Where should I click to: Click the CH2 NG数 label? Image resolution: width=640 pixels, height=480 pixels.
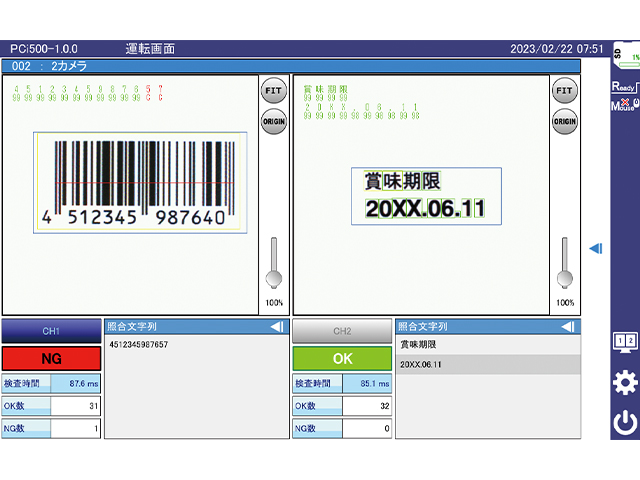(318, 429)
